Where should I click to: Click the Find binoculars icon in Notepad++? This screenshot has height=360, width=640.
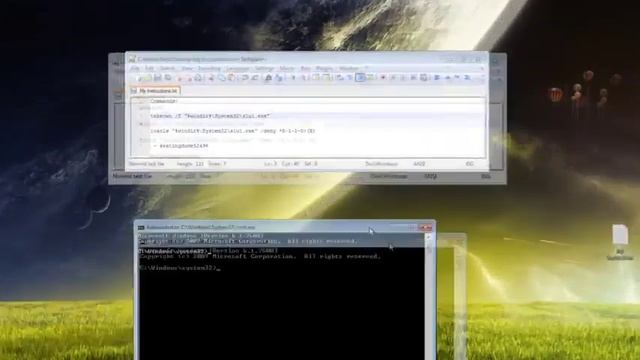point(268,78)
